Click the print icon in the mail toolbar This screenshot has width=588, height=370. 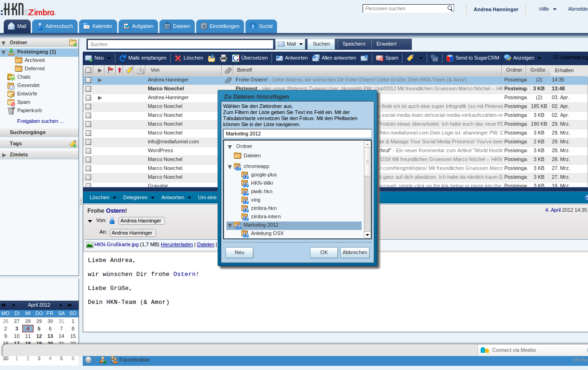[x=223, y=58]
